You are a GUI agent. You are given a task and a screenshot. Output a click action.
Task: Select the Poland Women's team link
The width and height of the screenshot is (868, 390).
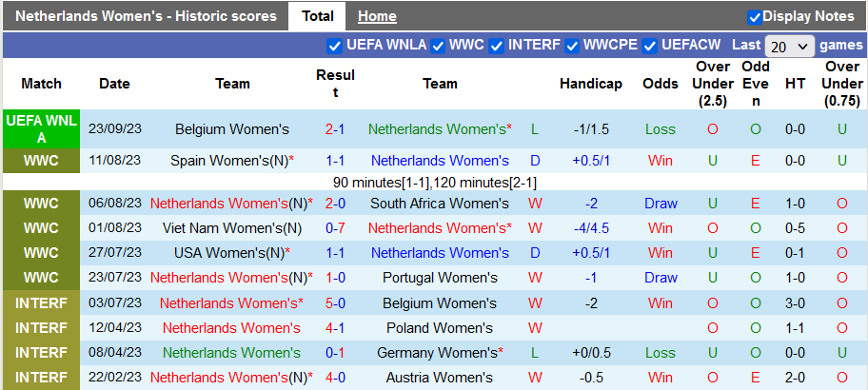440,328
